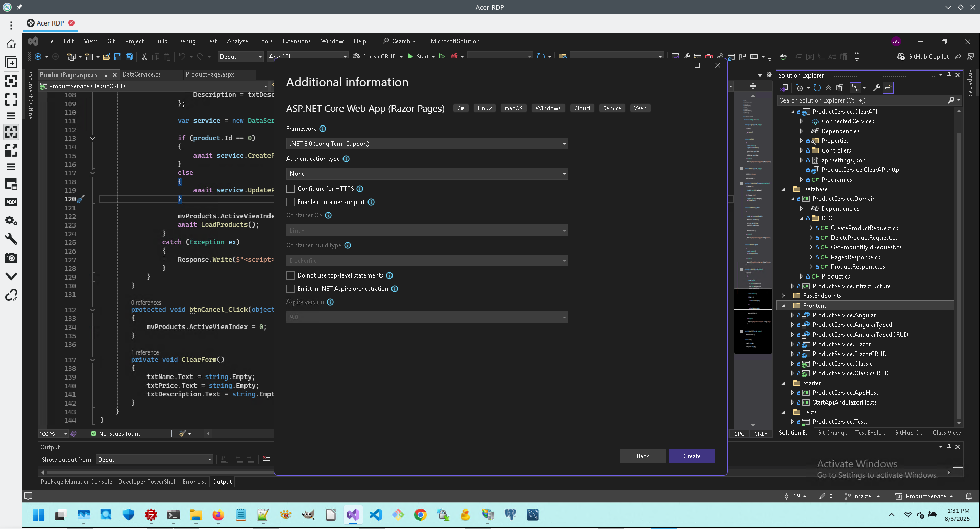Click the master branch status button
The height and width of the screenshot is (529, 980).
click(x=863, y=496)
